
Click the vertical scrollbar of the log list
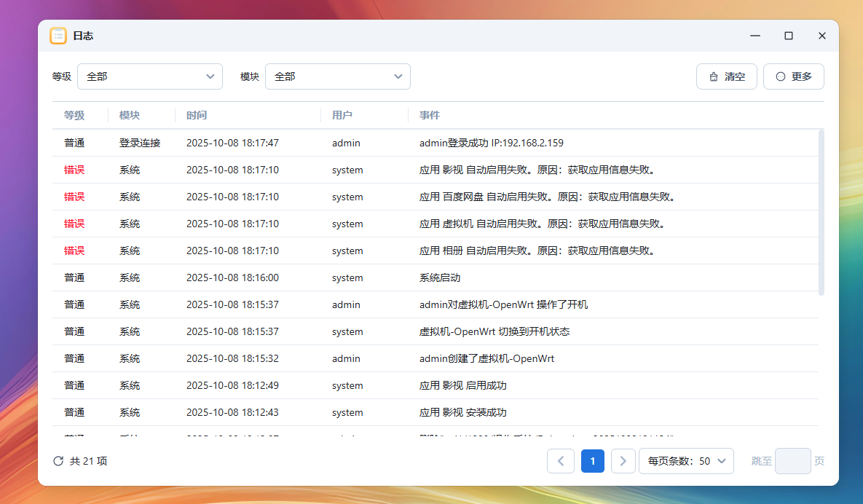point(821,212)
